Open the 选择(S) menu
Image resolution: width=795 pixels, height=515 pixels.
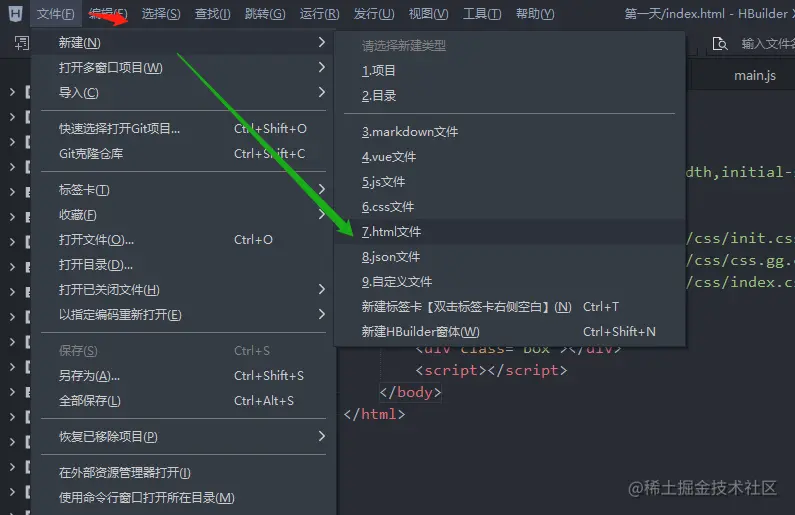[x=161, y=14]
